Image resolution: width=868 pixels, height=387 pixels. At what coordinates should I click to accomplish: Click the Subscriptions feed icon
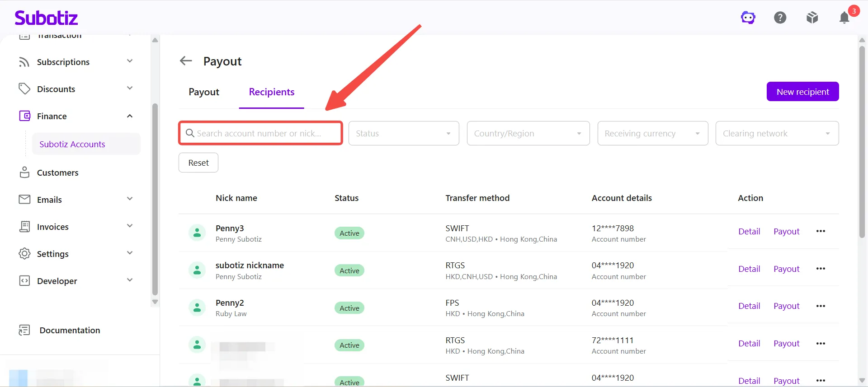point(24,62)
